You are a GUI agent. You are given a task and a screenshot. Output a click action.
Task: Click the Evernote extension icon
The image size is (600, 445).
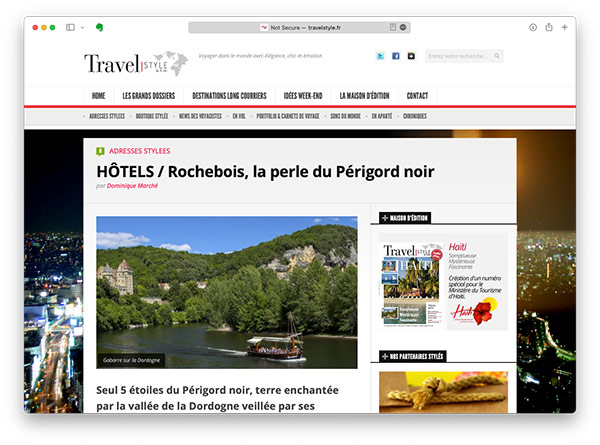99,27
